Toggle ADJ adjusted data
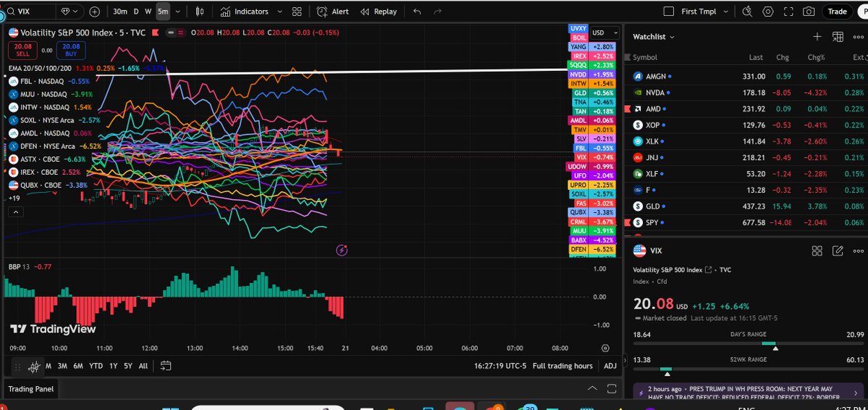868x410 pixels. click(610, 366)
